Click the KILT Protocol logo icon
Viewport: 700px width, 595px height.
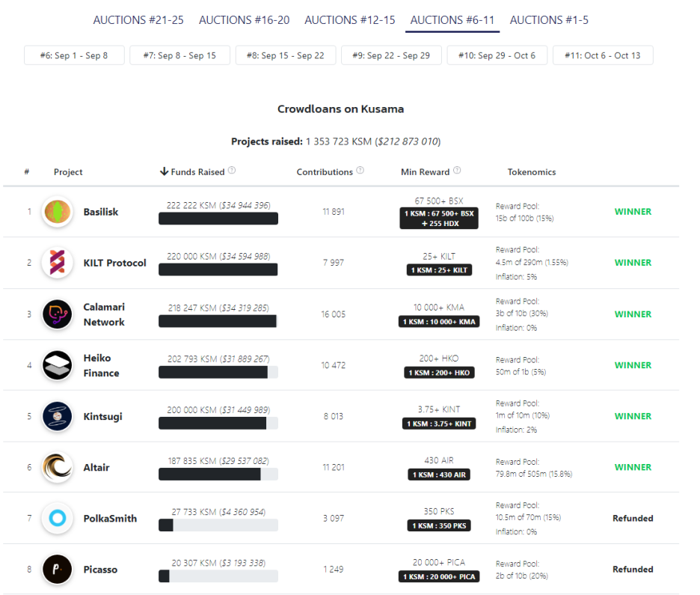(x=57, y=263)
